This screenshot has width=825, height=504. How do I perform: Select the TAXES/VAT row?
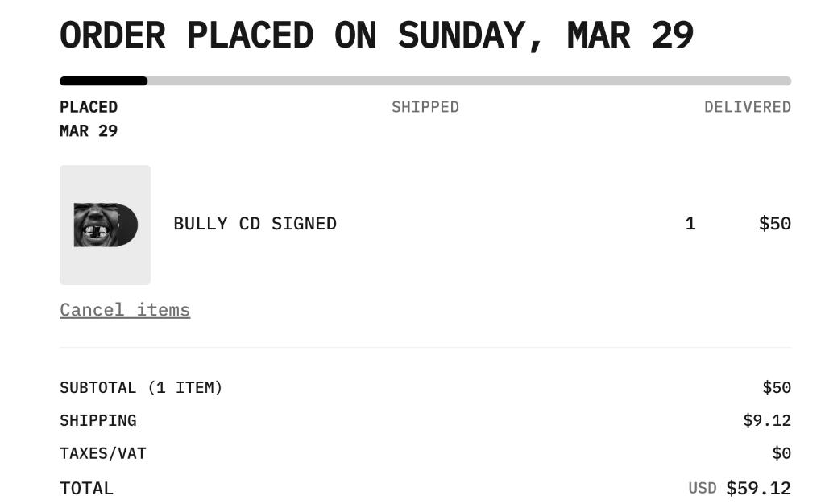[x=102, y=453]
